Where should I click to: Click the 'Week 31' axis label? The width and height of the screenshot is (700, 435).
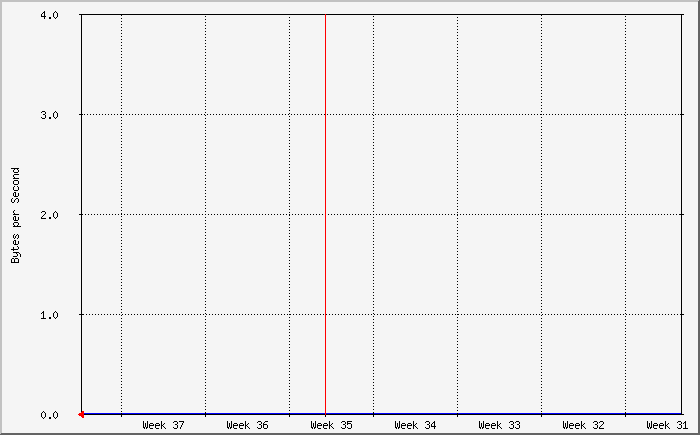(667, 425)
